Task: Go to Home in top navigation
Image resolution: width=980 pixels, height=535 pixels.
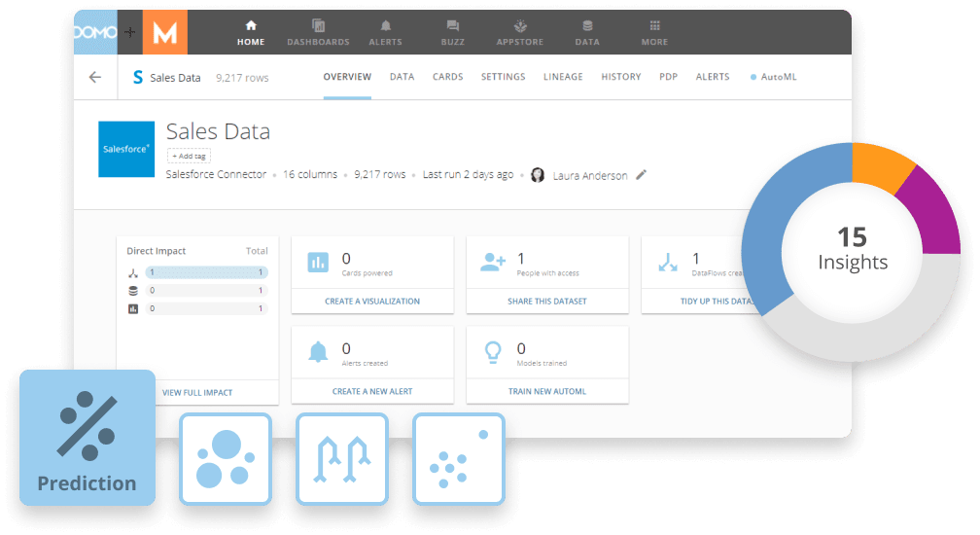Action: point(251,32)
